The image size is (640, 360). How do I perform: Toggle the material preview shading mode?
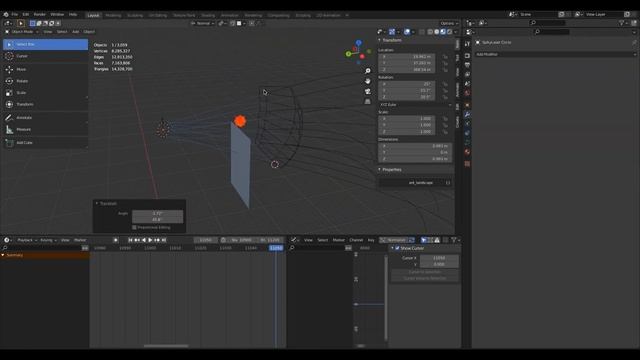point(443,31)
